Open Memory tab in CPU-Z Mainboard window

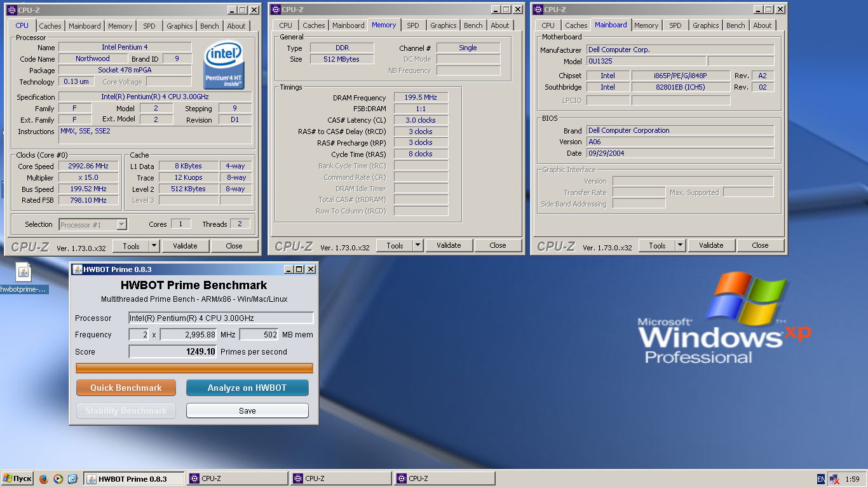(x=646, y=25)
